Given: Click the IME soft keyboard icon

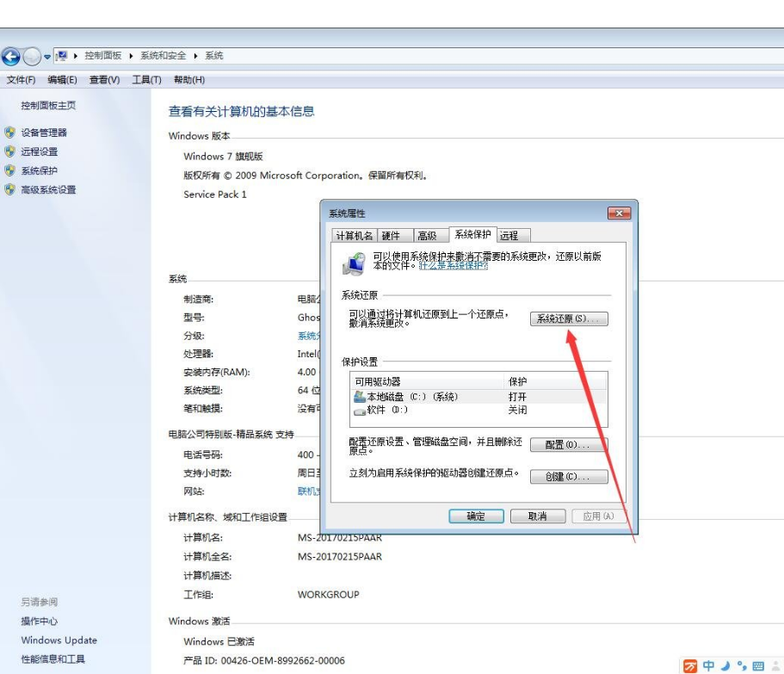Looking at the screenshot, I should click(x=758, y=665).
